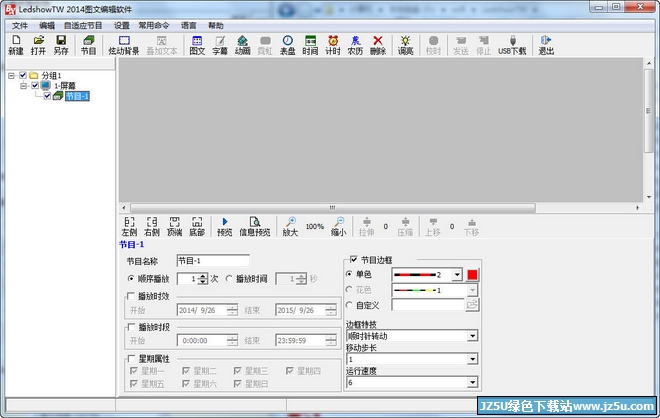The image size is (660, 418).
Task: Click the 节目名称 name input field
Action: tap(213, 261)
